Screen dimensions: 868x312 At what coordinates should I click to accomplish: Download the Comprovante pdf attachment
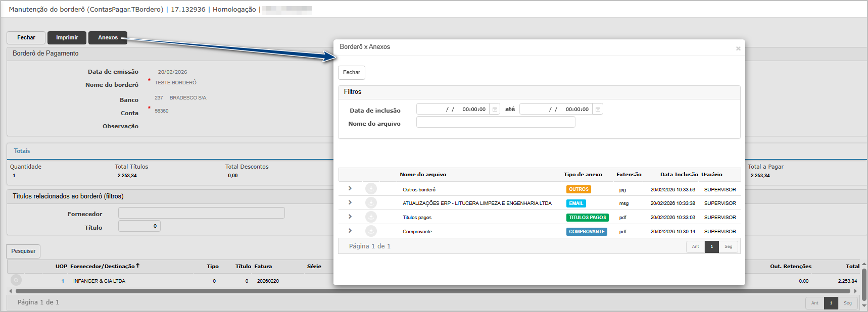371,231
